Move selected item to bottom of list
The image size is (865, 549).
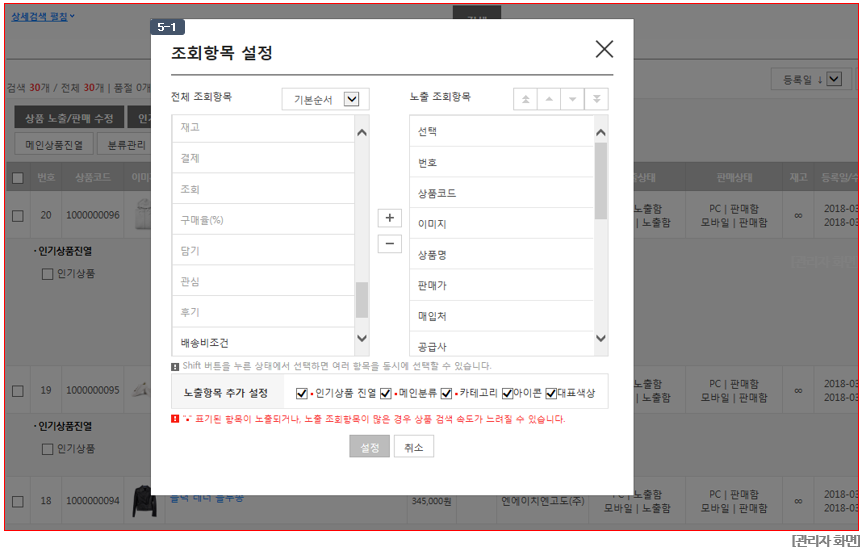(x=596, y=99)
